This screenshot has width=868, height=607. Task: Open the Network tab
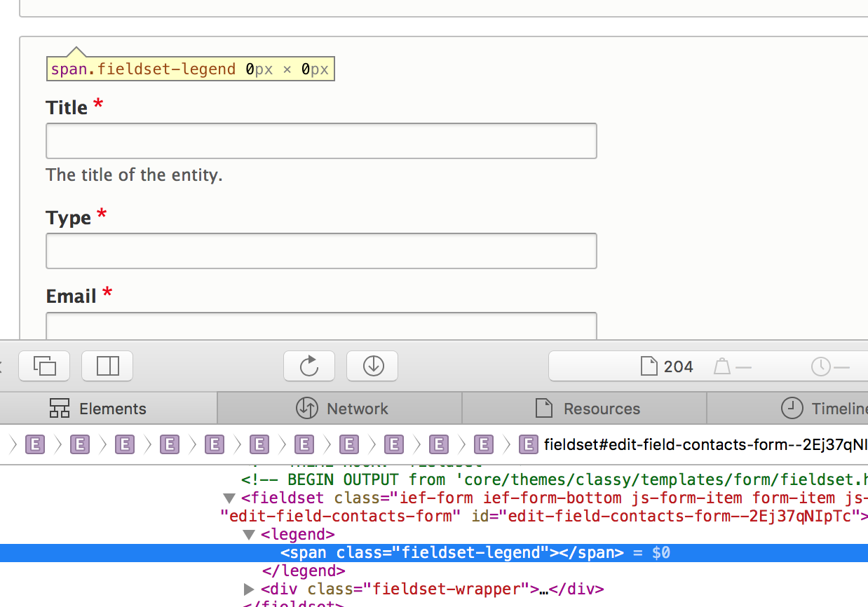click(342, 409)
